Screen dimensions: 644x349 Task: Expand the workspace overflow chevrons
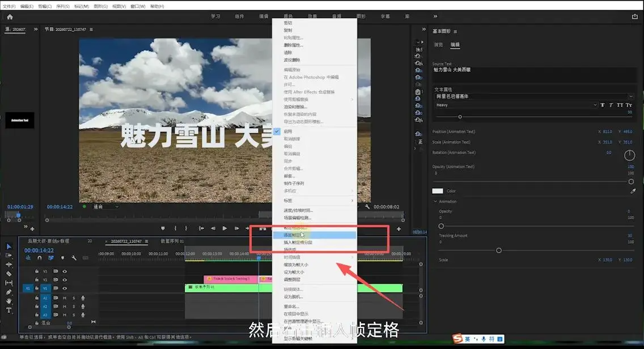(x=435, y=16)
